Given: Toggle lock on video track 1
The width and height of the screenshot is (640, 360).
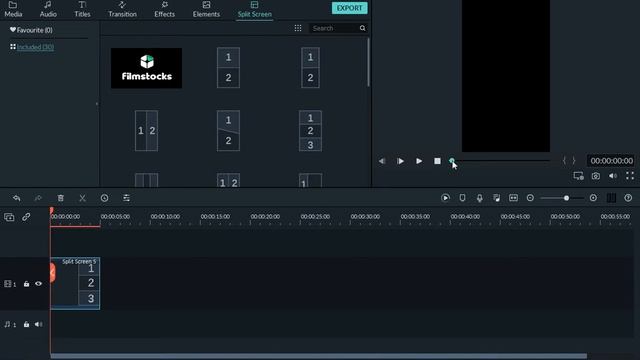Looking at the screenshot, I should coord(27,284).
